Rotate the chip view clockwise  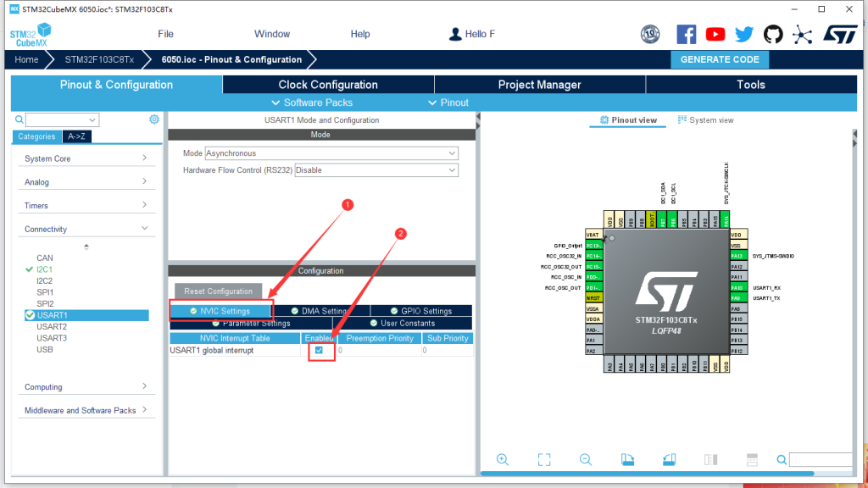pos(626,459)
